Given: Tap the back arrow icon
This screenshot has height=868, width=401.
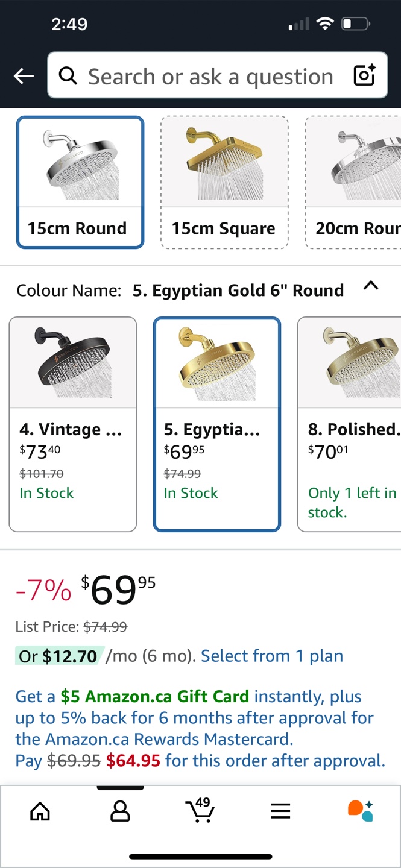Looking at the screenshot, I should pyautogui.click(x=24, y=76).
